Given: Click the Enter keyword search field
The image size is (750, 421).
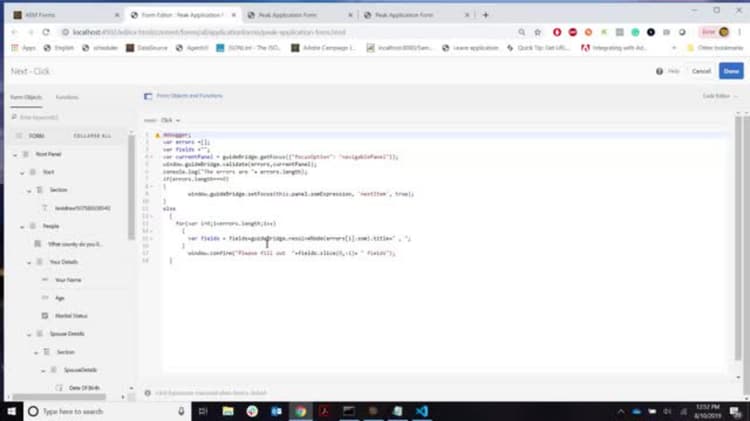Looking at the screenshot, I should pos(69,117).
